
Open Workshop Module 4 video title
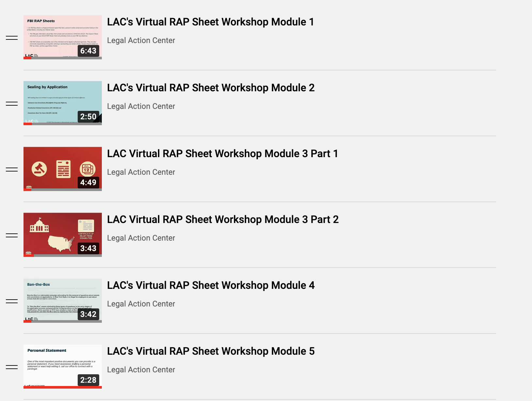pyautogui.click(x=211, y=285)
